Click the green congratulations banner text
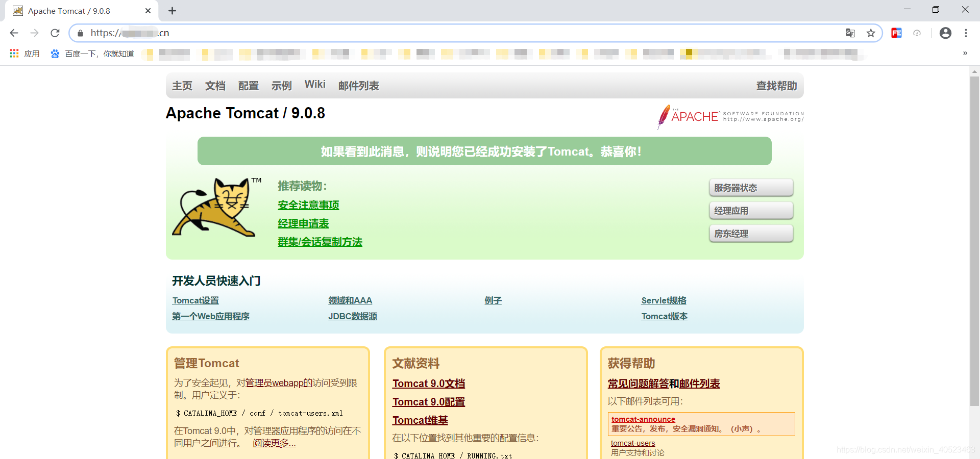This screenshot has height=459, width=980. 481,151
